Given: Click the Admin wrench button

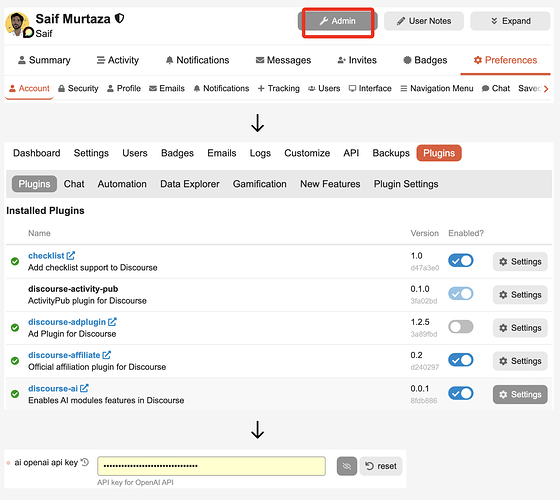Looking at the screenshot, I should (x=338, y=21).
